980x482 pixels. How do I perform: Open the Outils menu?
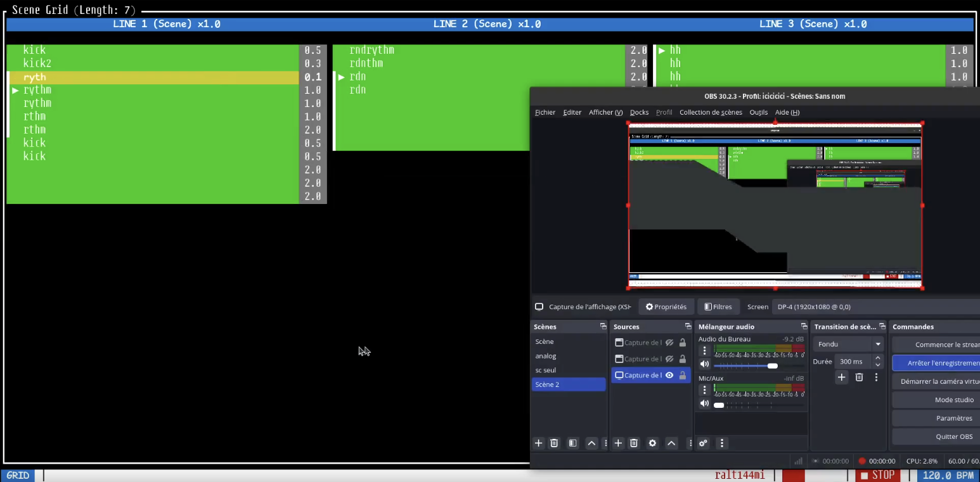pyautogui.click(x=758, y=112)
